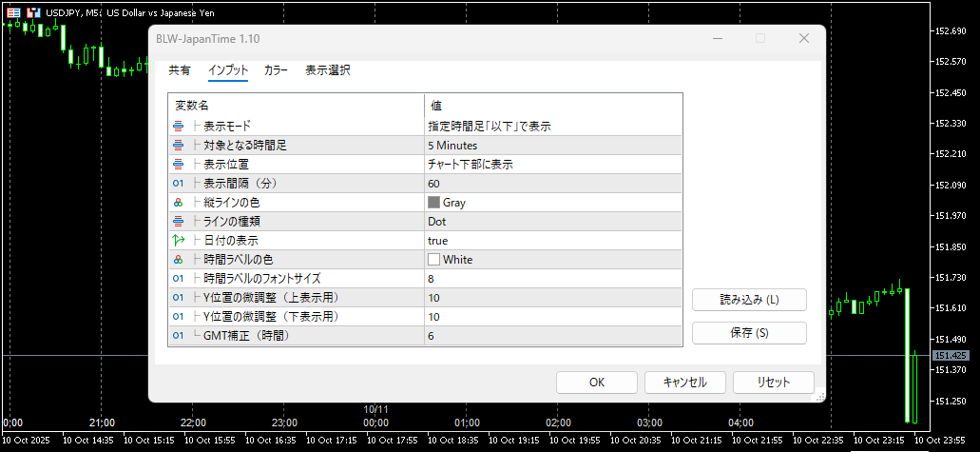Toggle the 日付の表示 true value

[x=552, y=240]
